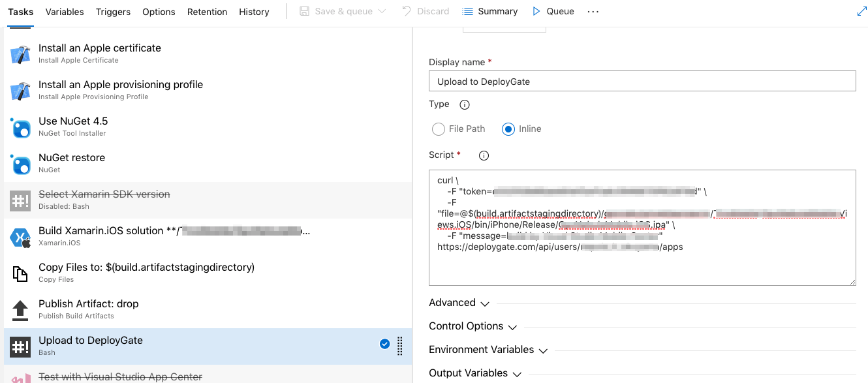Expand the Environment Variables section
Image resolution: width=868 pixels, height=383 pixels.
point(488,350)
